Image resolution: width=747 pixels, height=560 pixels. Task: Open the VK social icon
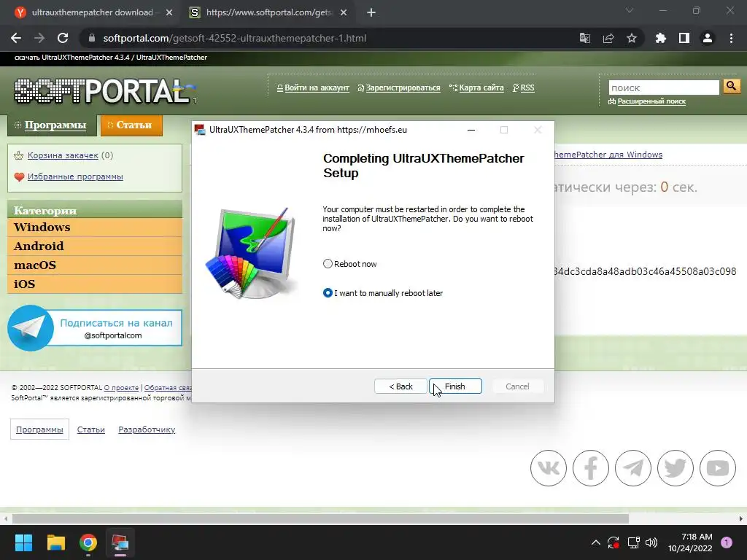549,468
